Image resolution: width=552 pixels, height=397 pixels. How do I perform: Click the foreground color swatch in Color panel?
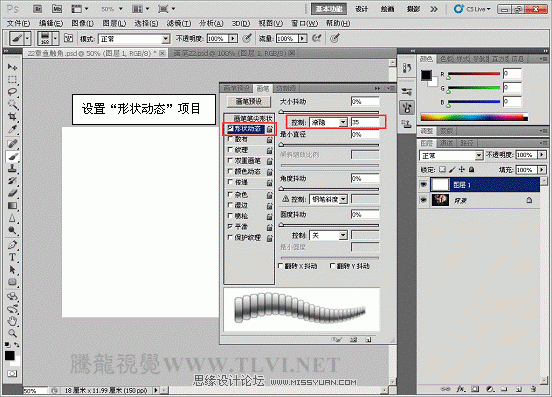click(x=426, y=75)
